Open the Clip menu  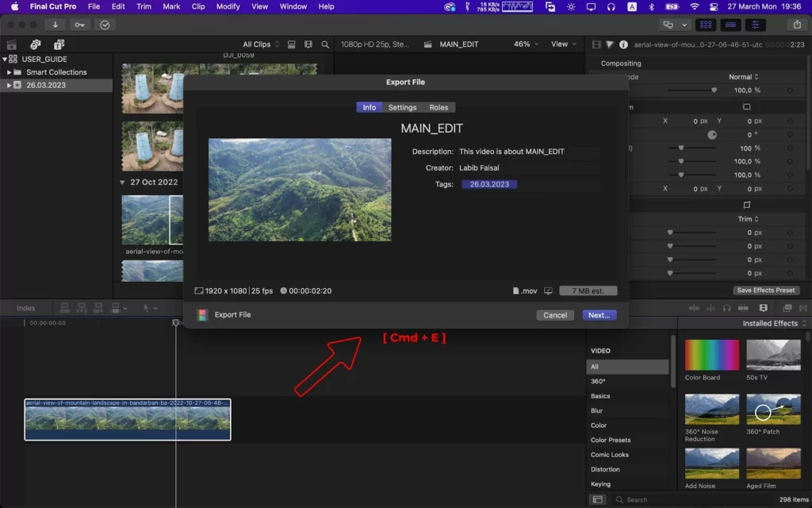pos(197,6)
